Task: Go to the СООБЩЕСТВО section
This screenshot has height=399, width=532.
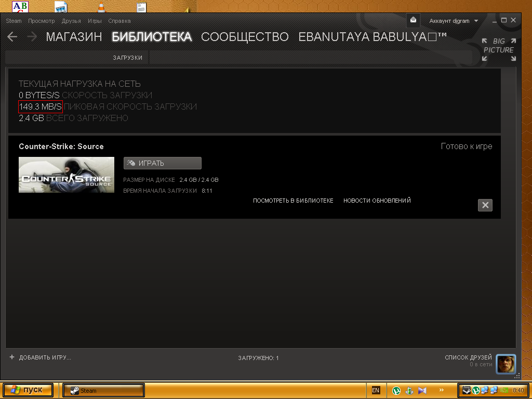Action: 245,37
